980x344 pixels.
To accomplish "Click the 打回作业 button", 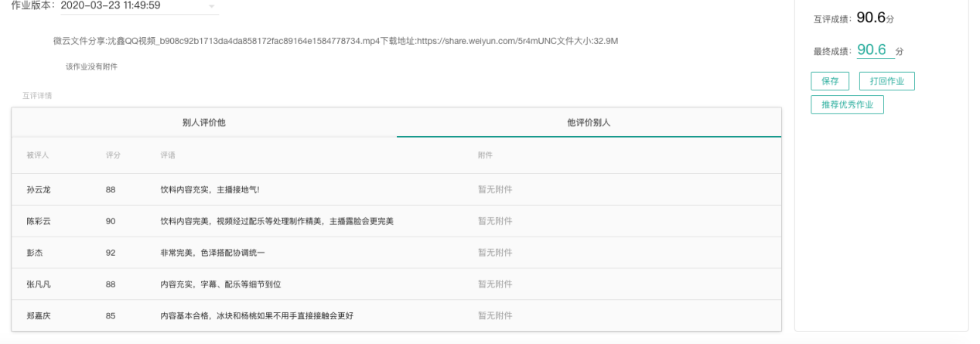I will [x=886, y=81].
